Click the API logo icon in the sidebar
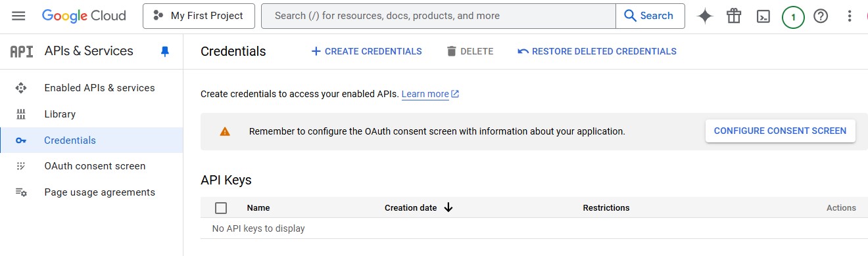868x256 pixels. click(22, 51)
